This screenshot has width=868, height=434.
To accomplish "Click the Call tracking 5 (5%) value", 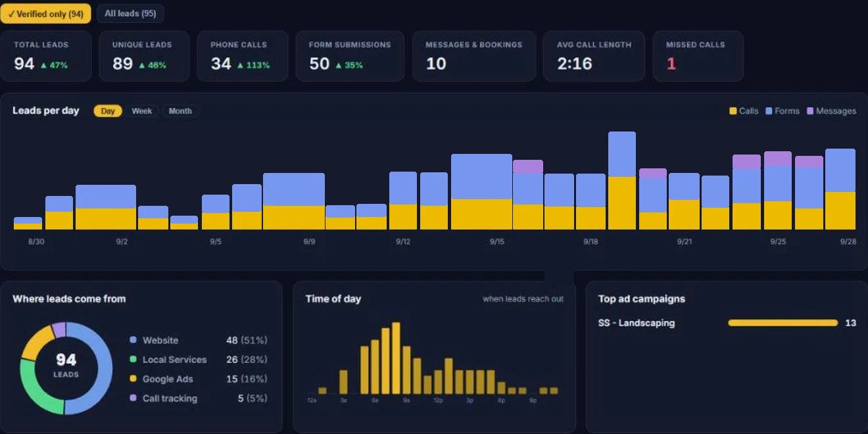I will 253,398.
